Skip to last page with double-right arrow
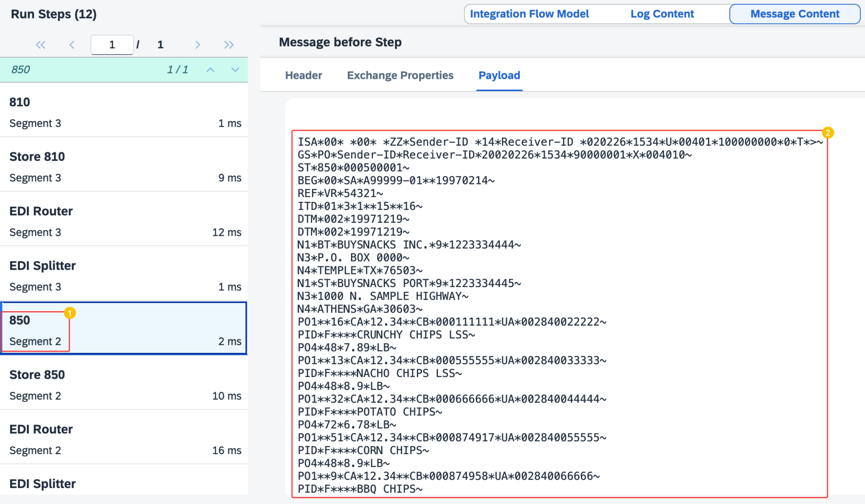This screenshot has width=865, height=504. coord(229,44)
